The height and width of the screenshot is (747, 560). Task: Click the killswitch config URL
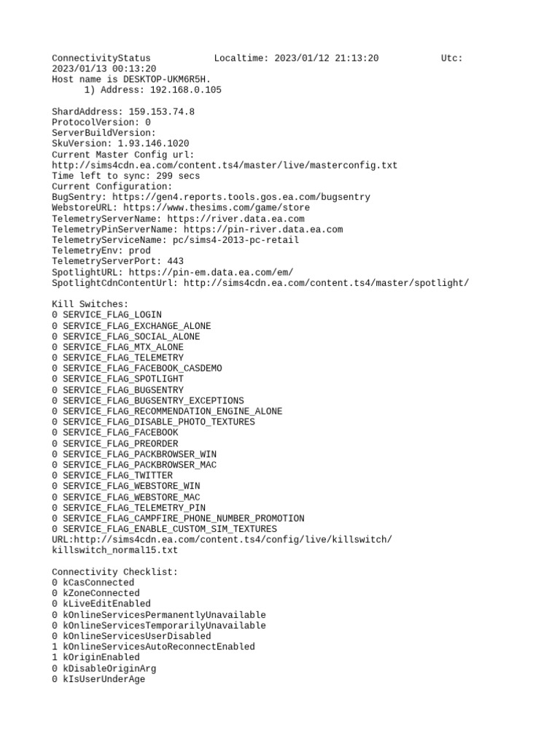coord(222,544)
